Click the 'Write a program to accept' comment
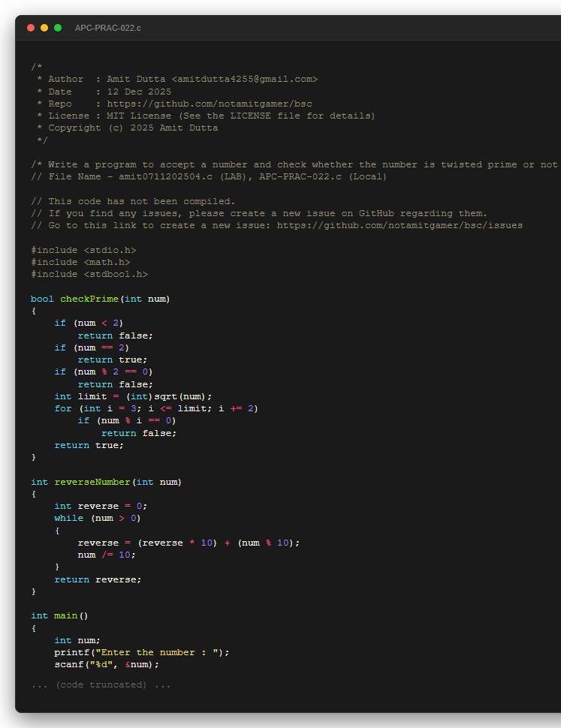 click(x=294, y=164)
